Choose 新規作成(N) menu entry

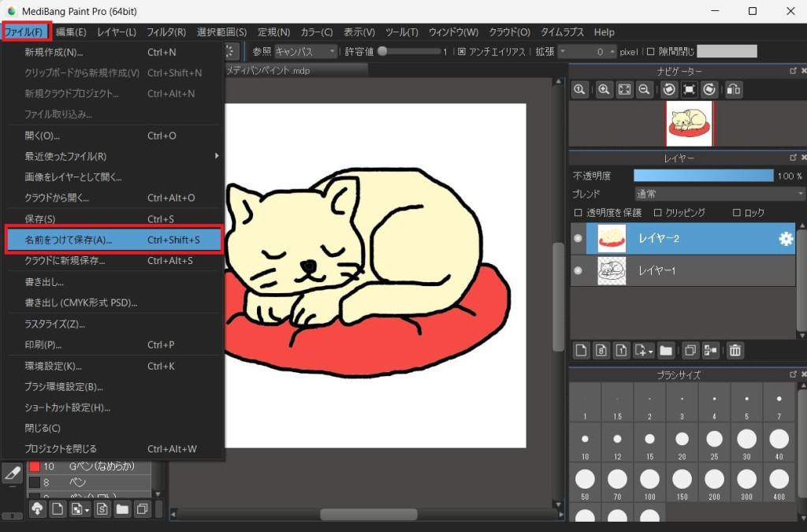[114, 52]
